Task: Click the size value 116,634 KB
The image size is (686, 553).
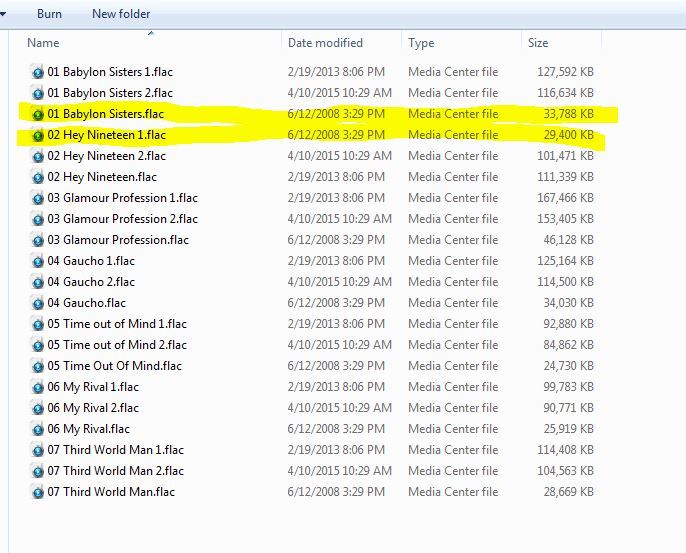Action: 565,93
